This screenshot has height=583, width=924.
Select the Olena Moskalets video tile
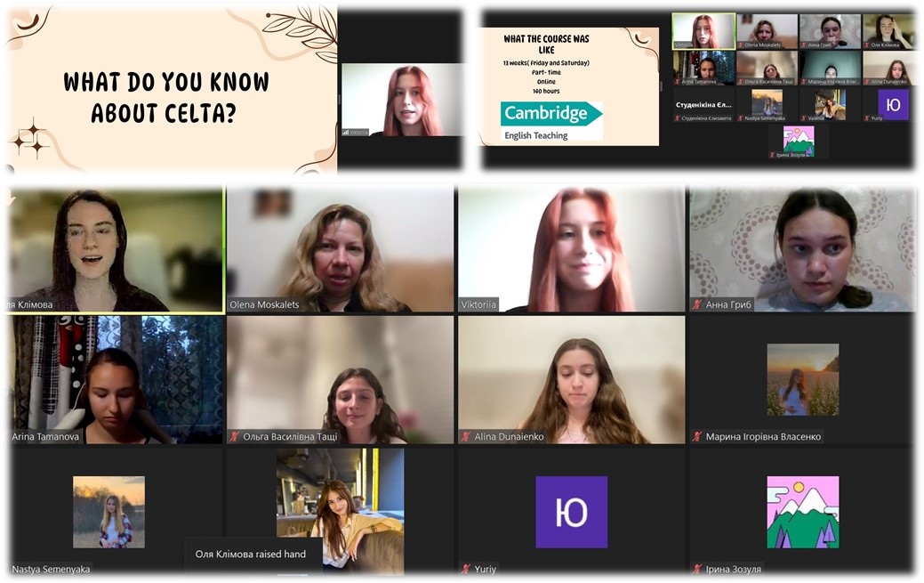pyautogui.click(x=340, y=249)
